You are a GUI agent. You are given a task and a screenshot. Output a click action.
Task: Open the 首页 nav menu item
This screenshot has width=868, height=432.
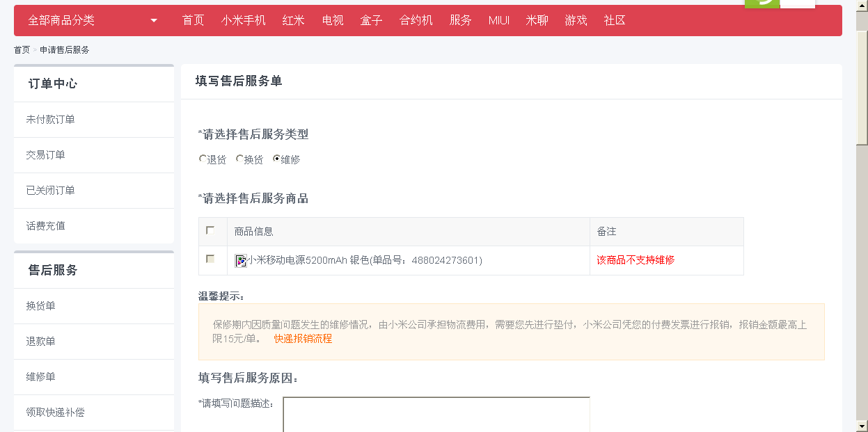click(x=194, y=20)
